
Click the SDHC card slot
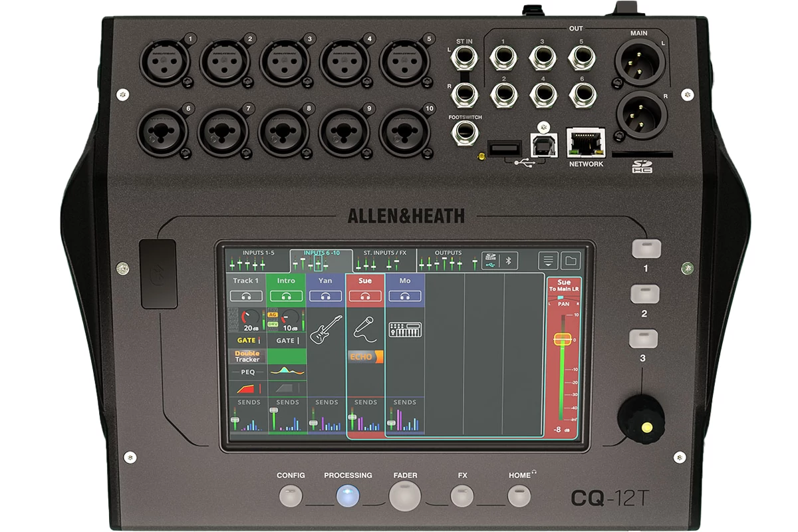click(x=642, y=154)
